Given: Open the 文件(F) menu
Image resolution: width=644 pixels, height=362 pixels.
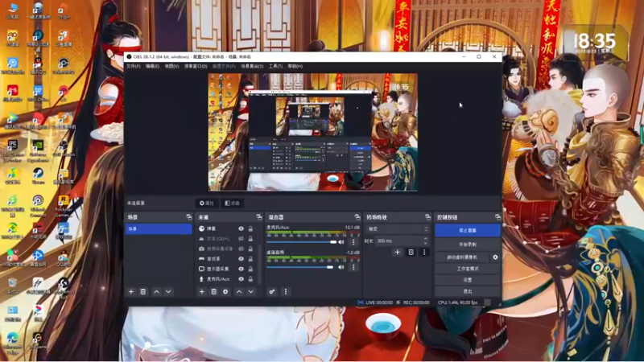Looking at the screenshot, I should (x=134, y=66).
